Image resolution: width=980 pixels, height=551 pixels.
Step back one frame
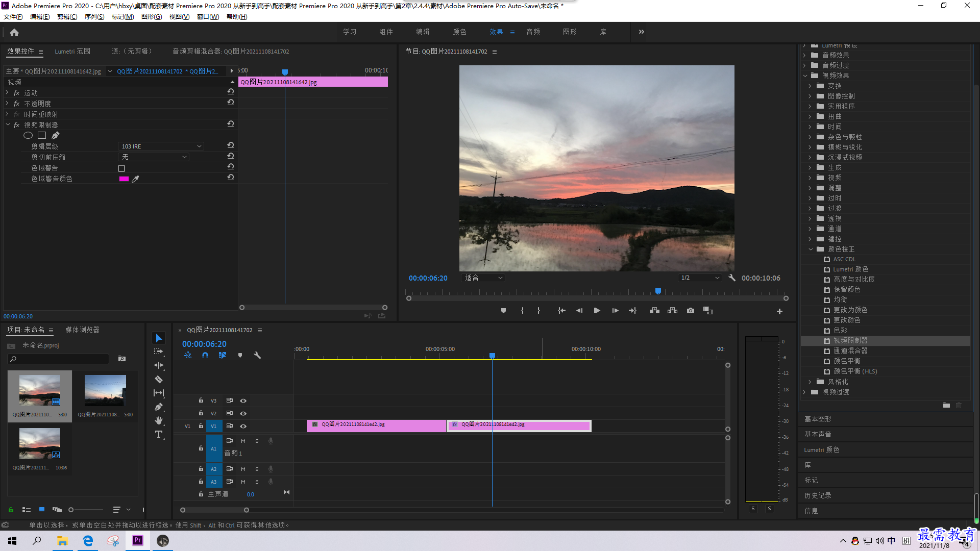coord(579,311)
